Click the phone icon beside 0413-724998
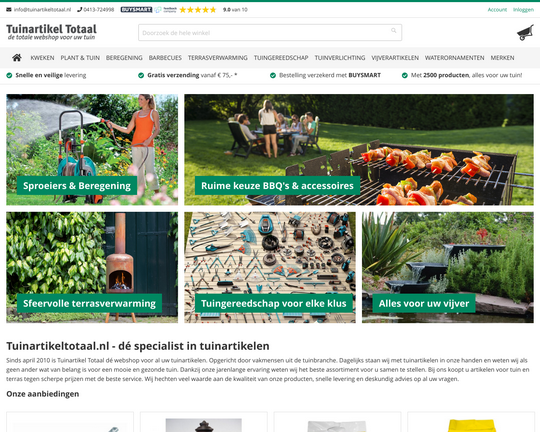Viewport: 540px width, 432px height. click(x=80, y=10)
